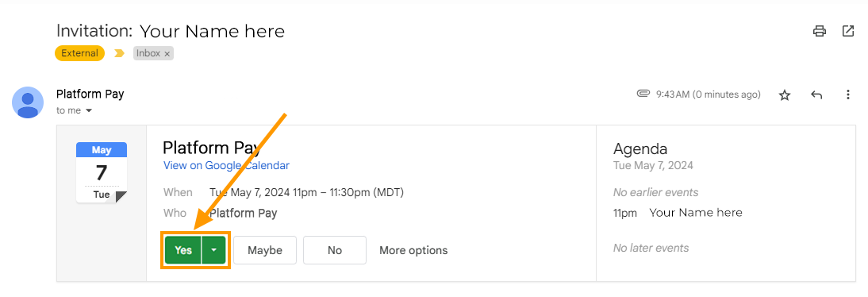Click the Platform Pay sender name

pyautogui.click(x=90, y=94)
